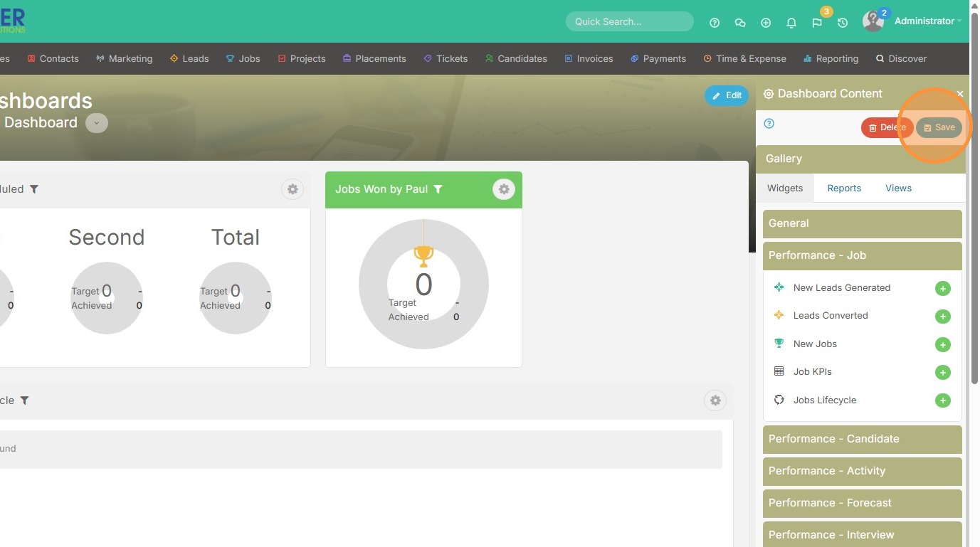Open Tickets in the navigation bar
Screen dimensions: 980x547
(446, 59)
